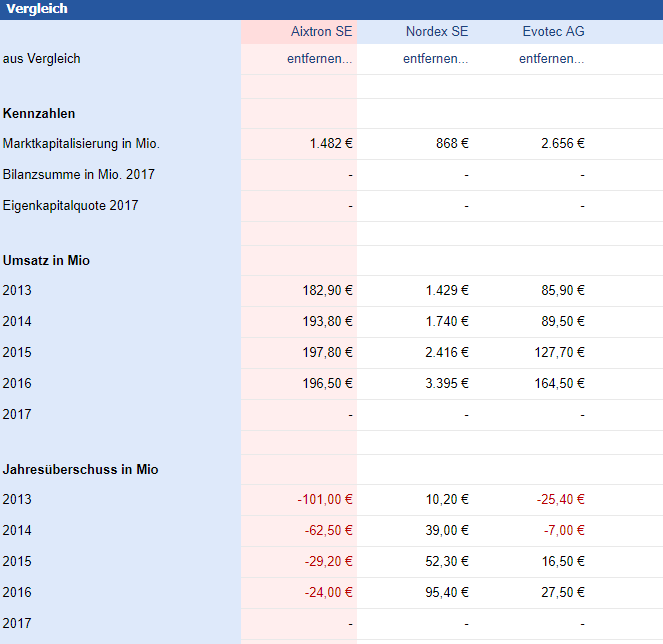Select Nordex 2013 net income 10,20 €
Image resolution: width=663 pixels, height=644 pixels.
447,499
